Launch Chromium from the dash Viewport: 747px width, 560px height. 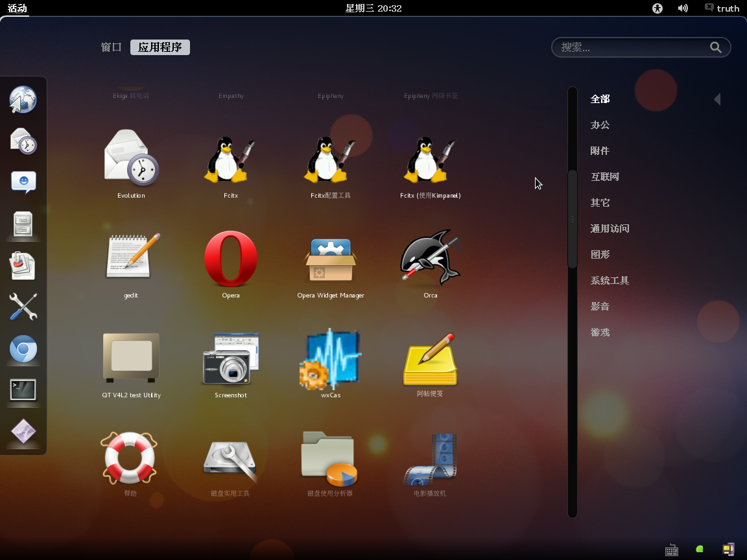point(23,349)
